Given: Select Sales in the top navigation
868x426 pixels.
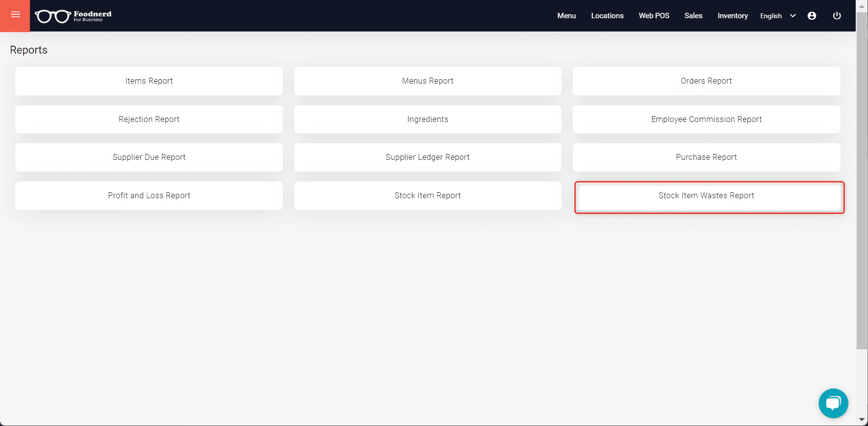Looking at the screenshot, I should click(x=693, y=16).
